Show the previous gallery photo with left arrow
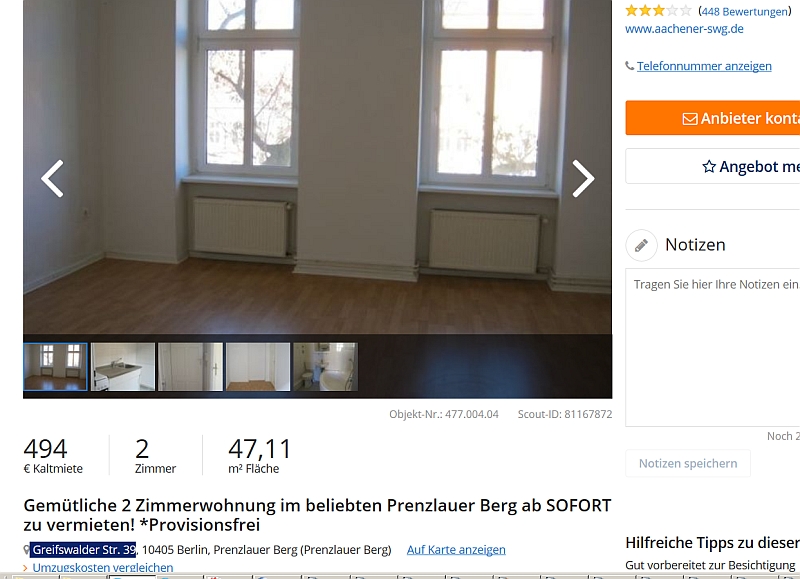This screenshot has width=800, height=579. tap(53, 179)
